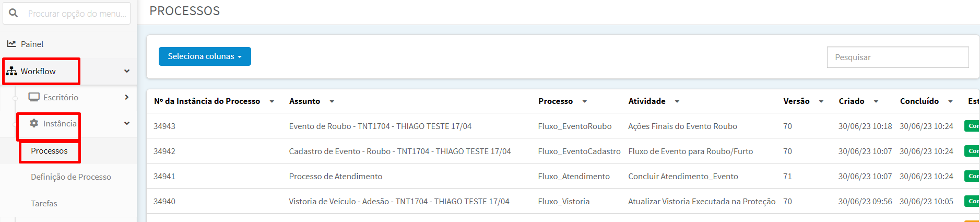Click the search magnifier icon in sidebar
This screenshot has width=980, height=222.
pyautogui.click(x=14, y=13)
